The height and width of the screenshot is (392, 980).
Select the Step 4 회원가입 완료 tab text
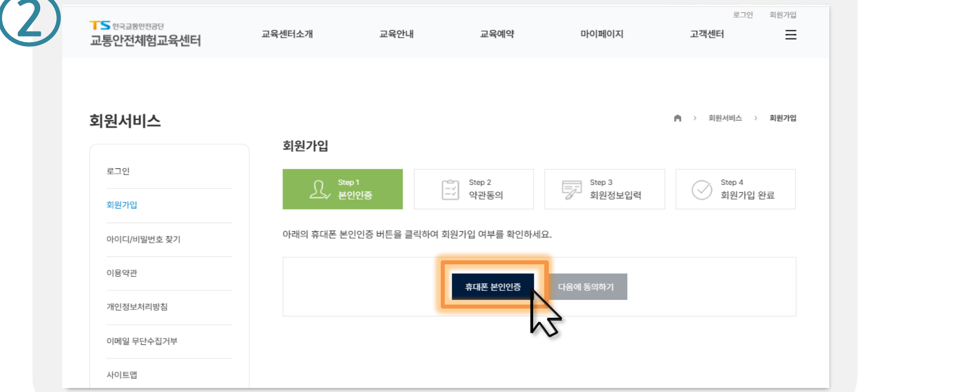click(747, 189)
